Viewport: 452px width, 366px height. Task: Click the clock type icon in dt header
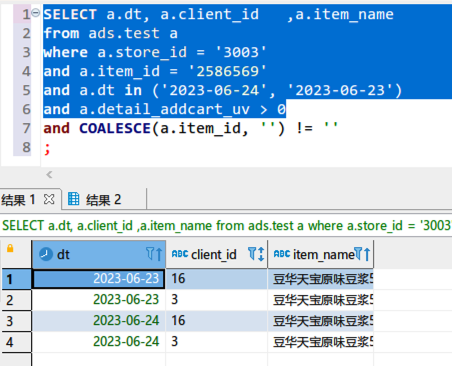click(x=46, y=254)
